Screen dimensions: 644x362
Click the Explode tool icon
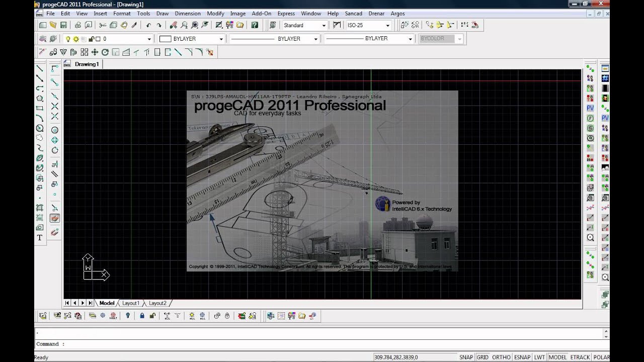click(x=210, y=52)
